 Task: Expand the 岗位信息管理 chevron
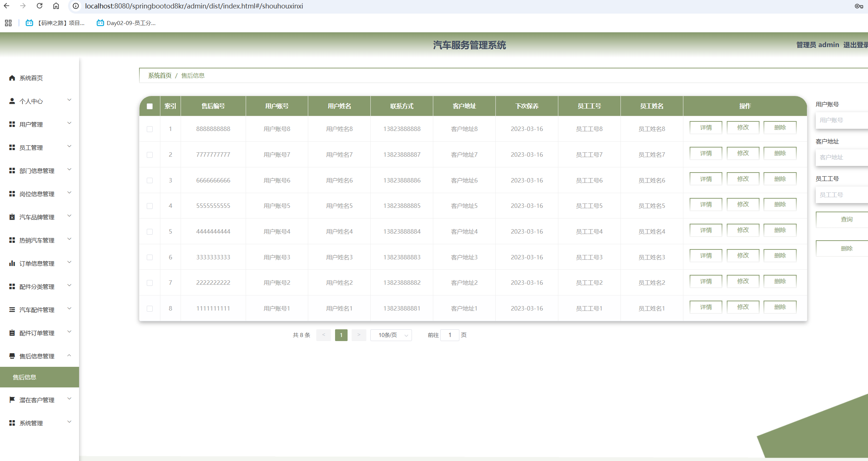tap(69, 193)
